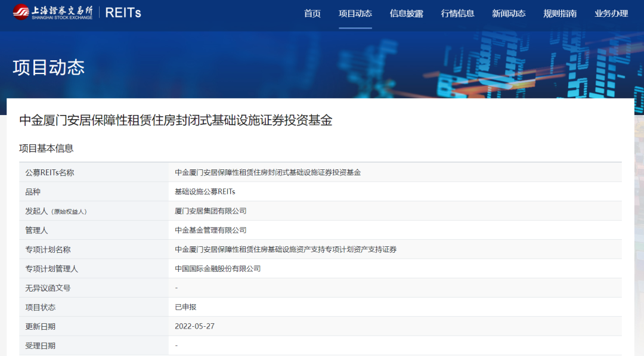Click the 品种 row label
The width and height of the screenshot is (644, 356).
click(33, 192)
